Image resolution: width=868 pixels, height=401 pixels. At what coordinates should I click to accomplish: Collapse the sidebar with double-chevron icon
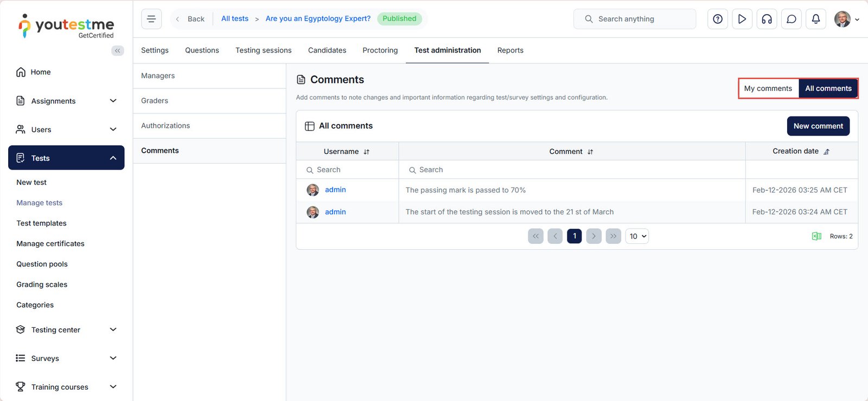(x=117, y=50)
